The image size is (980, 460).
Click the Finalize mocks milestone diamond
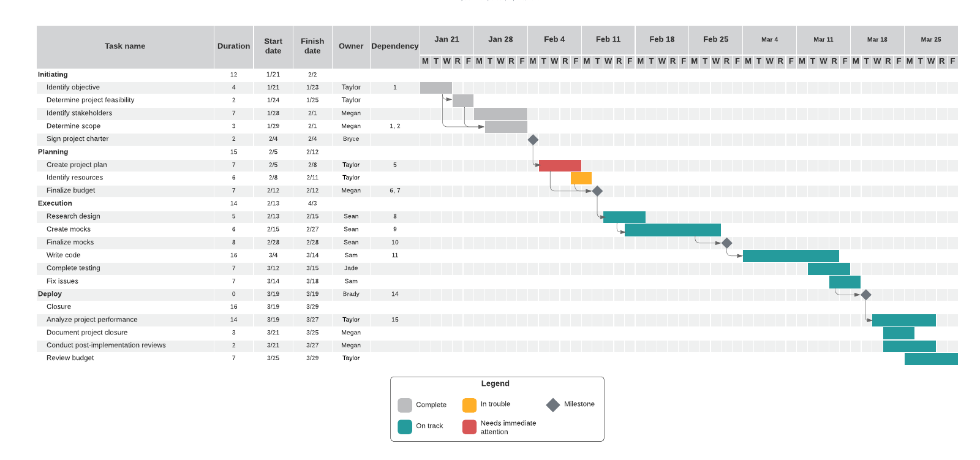pyautogui.click(x=727, y=243)
